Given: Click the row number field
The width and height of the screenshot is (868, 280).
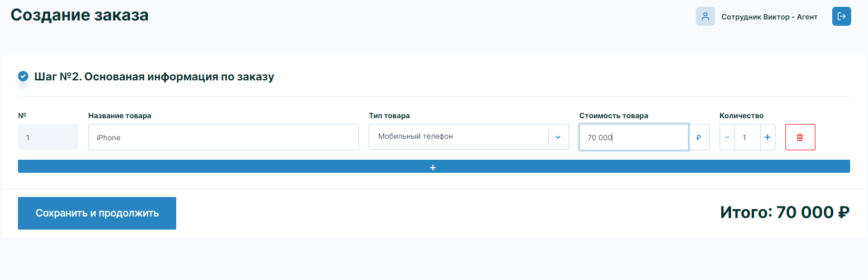Looking at the screenshot, I should [x=48, y=137].
